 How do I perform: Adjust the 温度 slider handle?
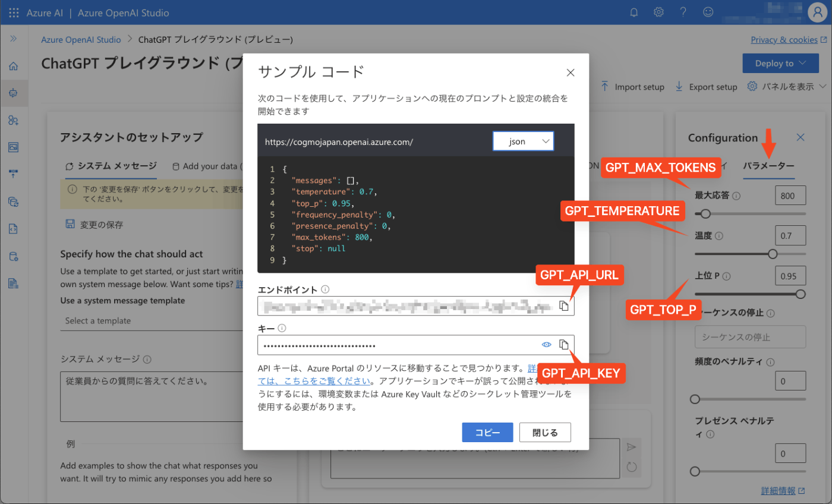click(x=773, y=254)
